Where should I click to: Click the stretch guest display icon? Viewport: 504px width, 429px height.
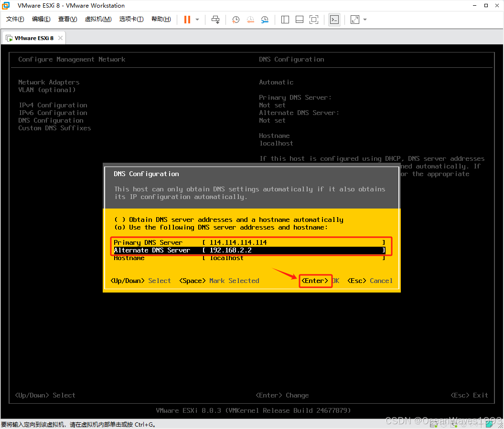coord(355,20)
